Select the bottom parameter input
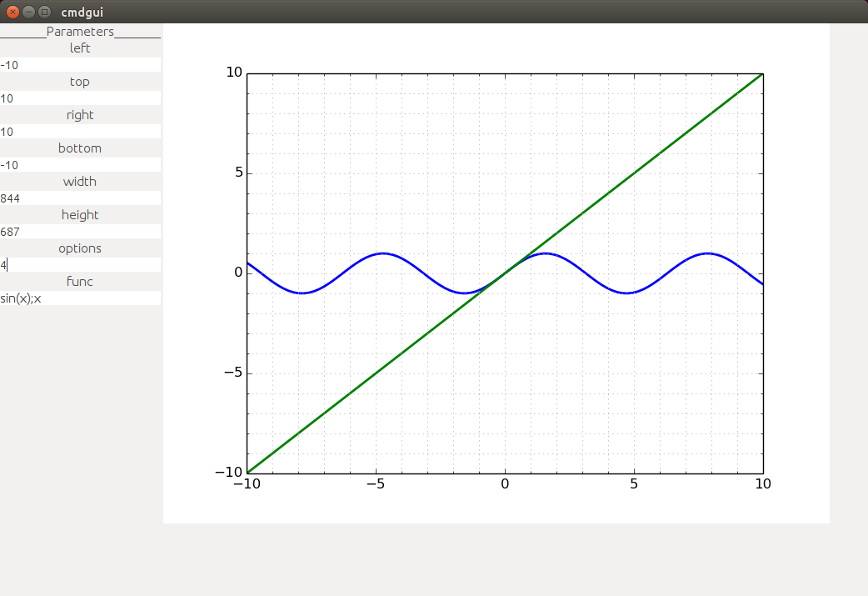The width and height of the screenshot is (868, 596). (x=80, y=164)
